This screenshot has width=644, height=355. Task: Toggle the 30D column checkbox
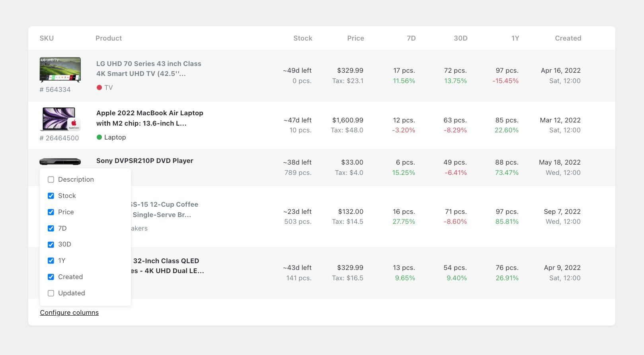51,244
